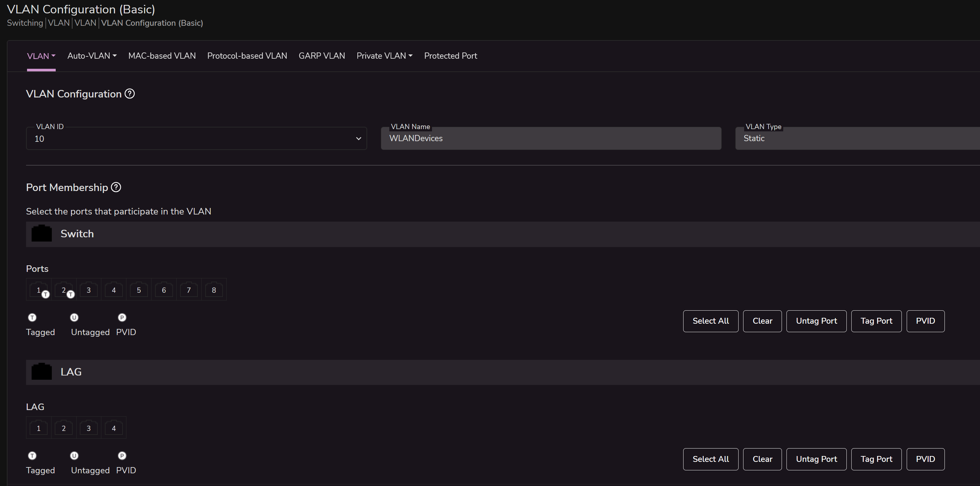Viewport: 980px width, 486px height.
Task: Click the Switch section device icon
Action: (x=41, y=234)
